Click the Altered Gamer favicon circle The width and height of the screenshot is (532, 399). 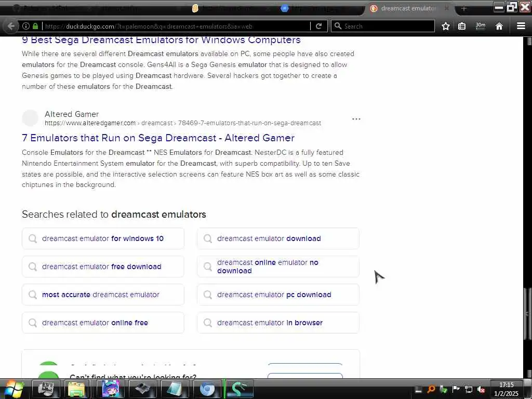30,118
